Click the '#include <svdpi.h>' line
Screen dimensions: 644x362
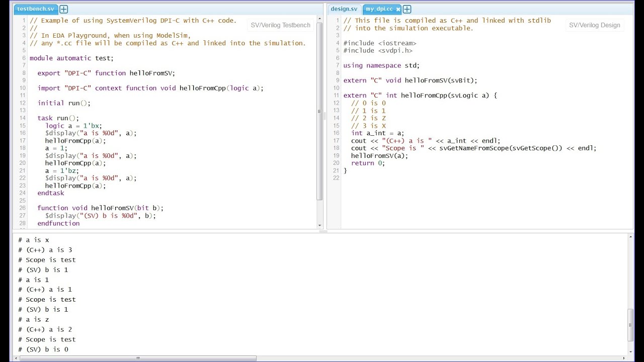point(378,51)
